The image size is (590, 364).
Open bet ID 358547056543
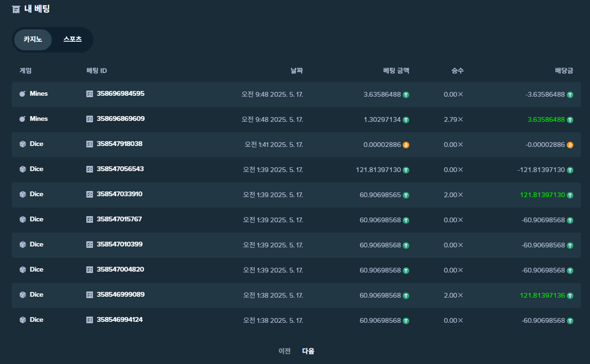coord(120,169)
